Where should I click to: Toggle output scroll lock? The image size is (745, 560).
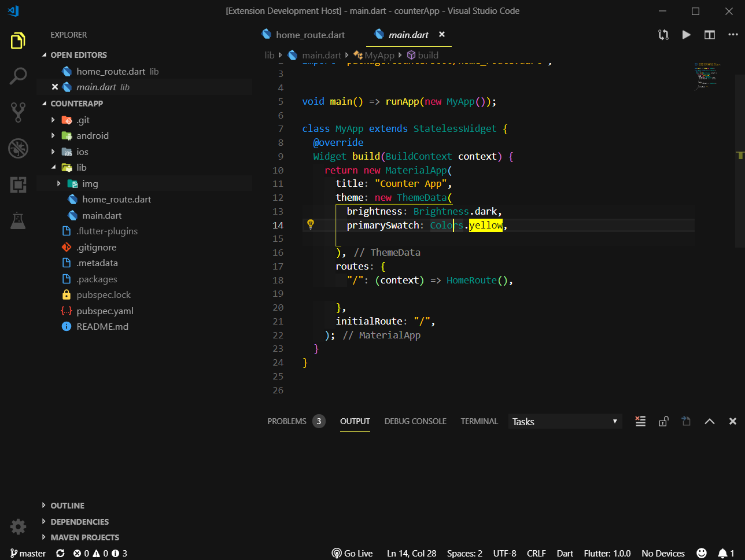point(663,421)
